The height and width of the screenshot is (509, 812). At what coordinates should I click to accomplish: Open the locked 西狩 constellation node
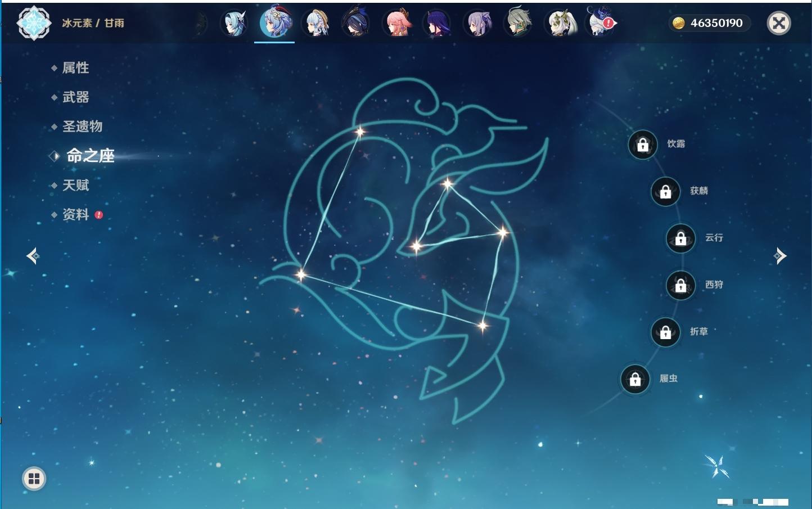coord(681,286)
